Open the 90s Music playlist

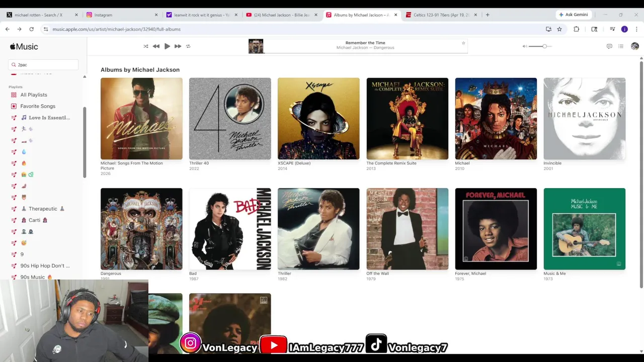tap(36, 277)
